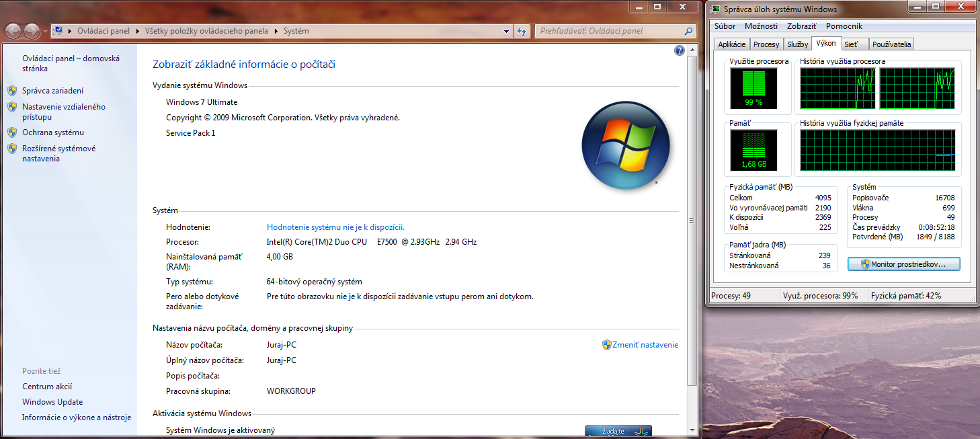The image size is (980, 439).
Task: Expand the breadcrumb arrow after 'Všetky položky ovládacieho panela'
Action: point(276,31)
